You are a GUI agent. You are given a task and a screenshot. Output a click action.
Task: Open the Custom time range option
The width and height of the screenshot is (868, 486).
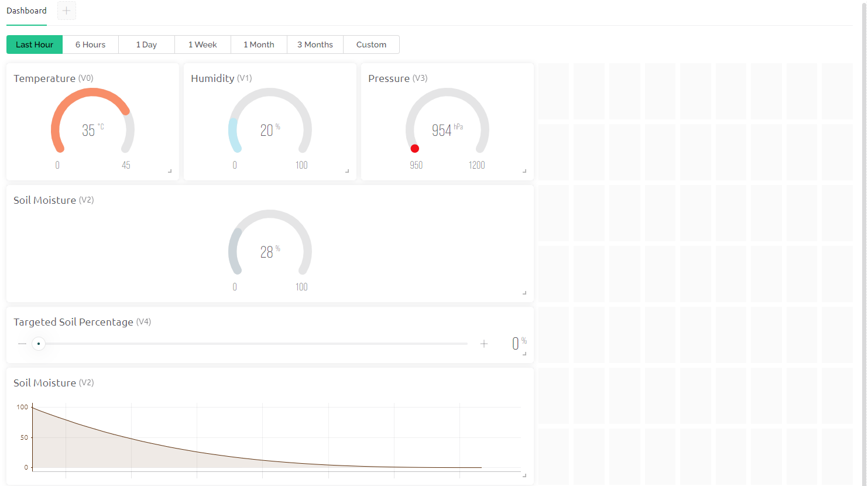[371, 45]
